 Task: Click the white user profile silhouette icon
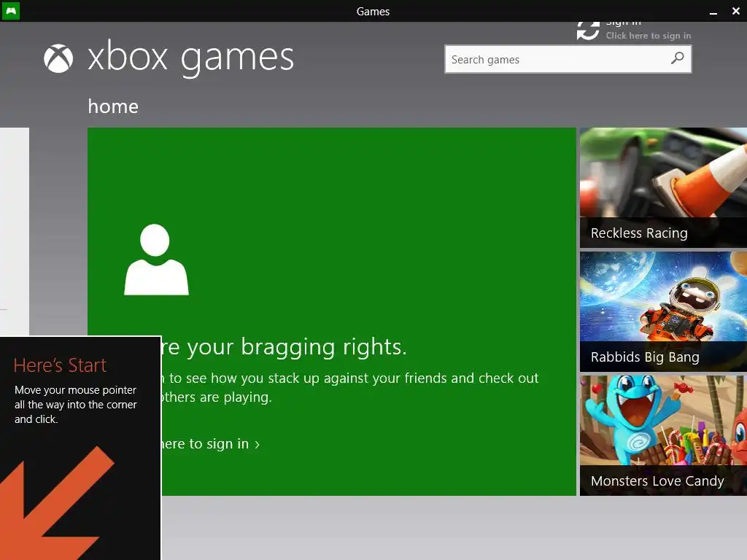click(156, 260)
